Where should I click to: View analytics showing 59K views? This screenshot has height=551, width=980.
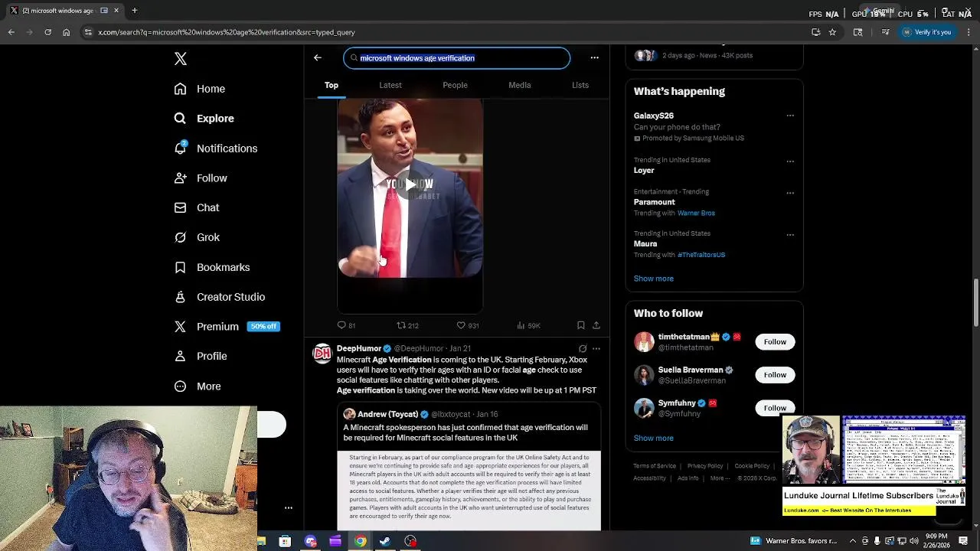[x=528, y=325]
